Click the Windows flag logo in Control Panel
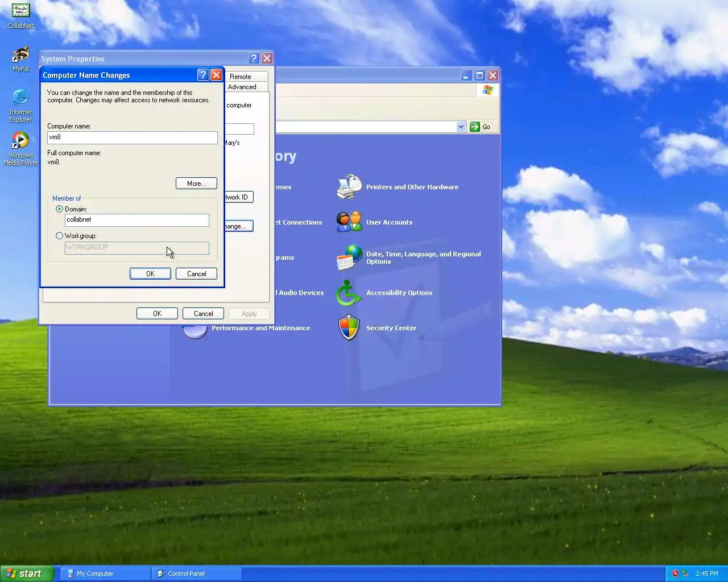 (487, 90)
